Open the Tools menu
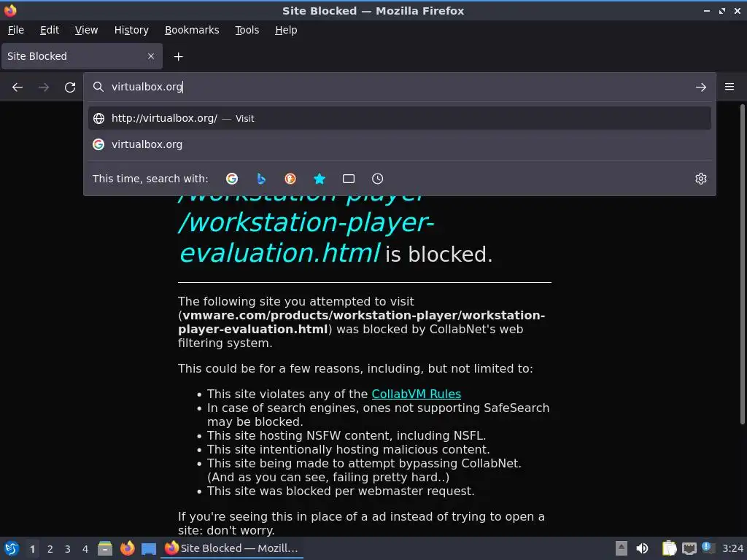The image size is (747, 560). point(247,30)
